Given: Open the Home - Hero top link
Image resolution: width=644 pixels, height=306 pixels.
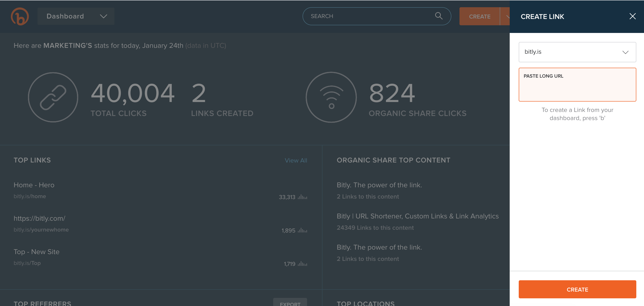Looking at the screenshot, I should tap(34, 185).
